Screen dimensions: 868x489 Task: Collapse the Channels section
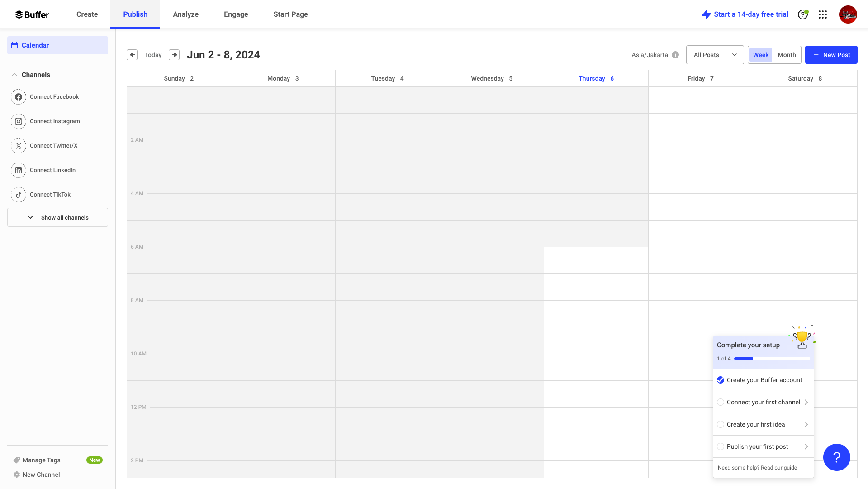(x=14, y=74)
